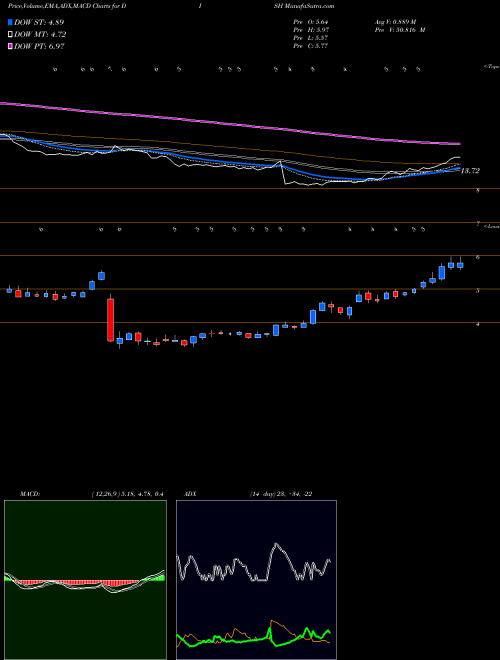Screen dimensions: 500x660
Task: Click the MunafaSutra.com text in the header
Action: pyautogui.click(x=309, y=6)
